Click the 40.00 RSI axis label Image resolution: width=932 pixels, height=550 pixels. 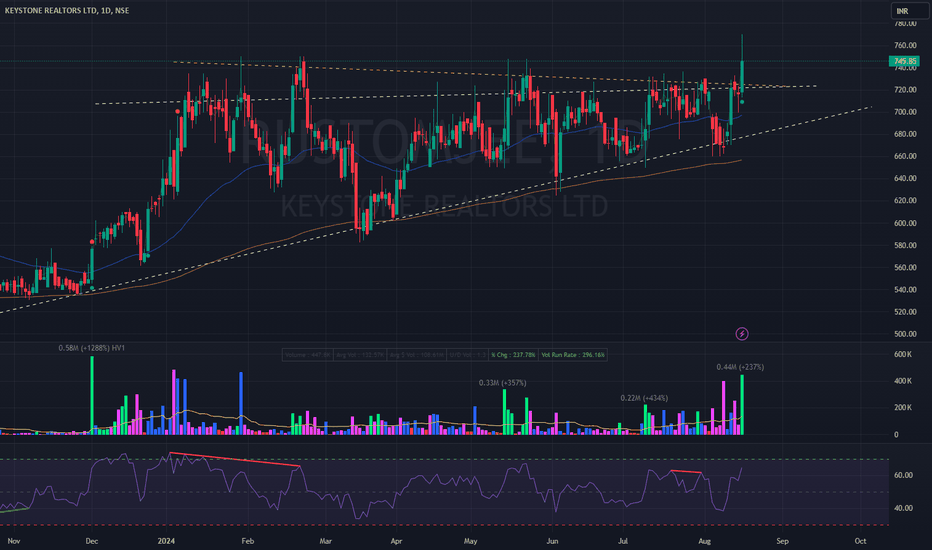903,508
